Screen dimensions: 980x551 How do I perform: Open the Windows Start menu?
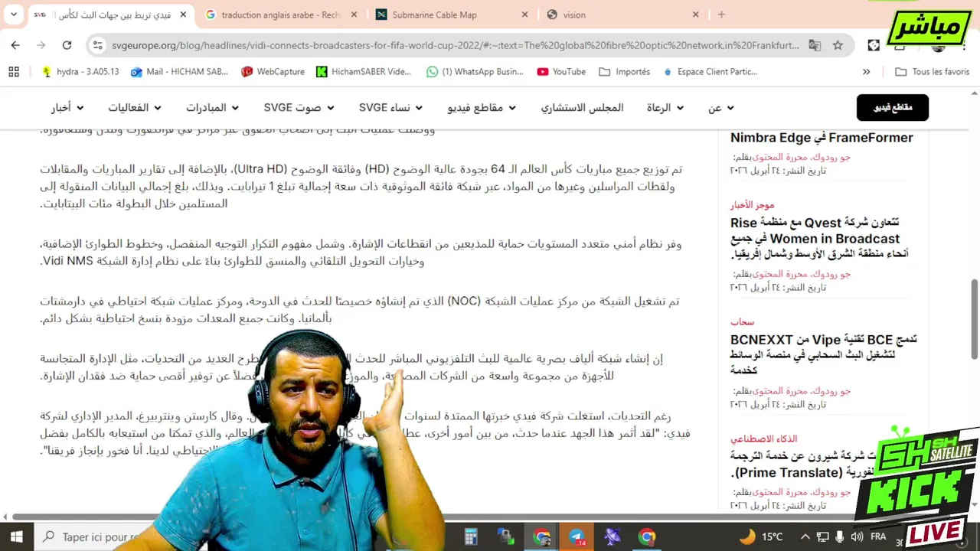tap(16, 536)
